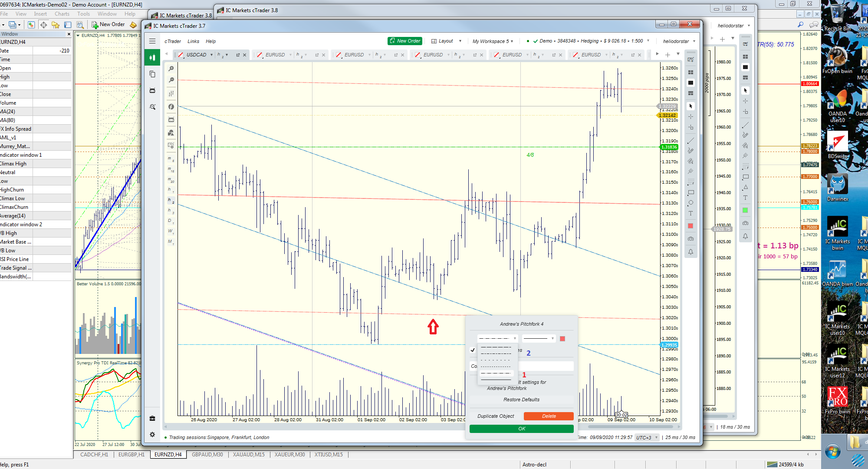Select the cursor pointer tool

[690, 106]
